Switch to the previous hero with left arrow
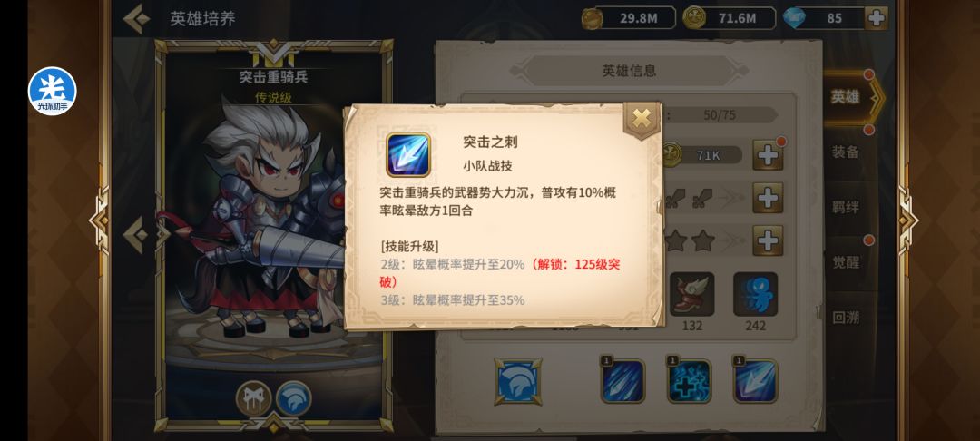 point(135,235)
